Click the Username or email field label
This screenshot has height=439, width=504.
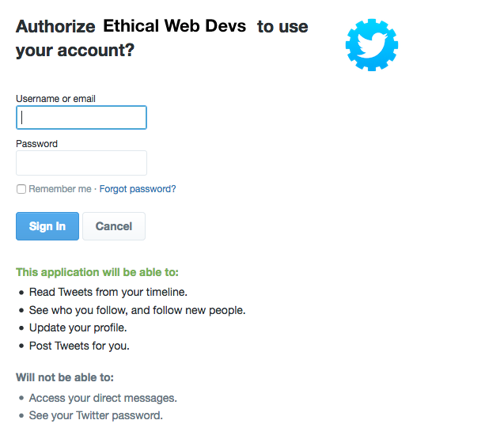pyautogui.click(x=55, y=99)
